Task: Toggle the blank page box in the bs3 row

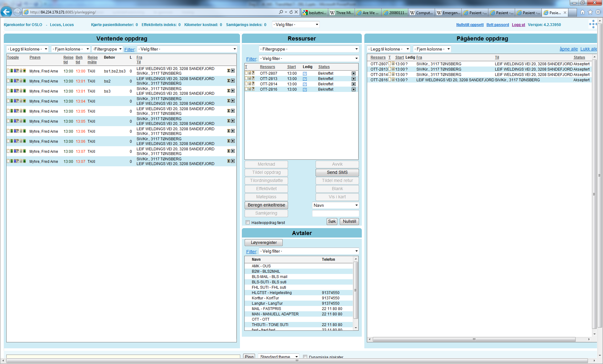Action: click(x=8, y=91)
